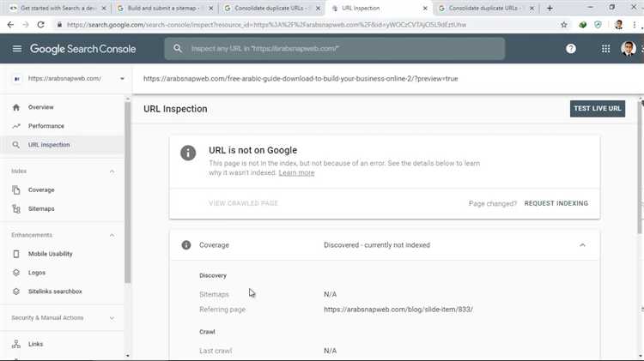Image resolution: width=644 pixels, height=361 pixels.
Task: Open the Chrome profile avatar in toolbar
Action: tap(618, 25)
